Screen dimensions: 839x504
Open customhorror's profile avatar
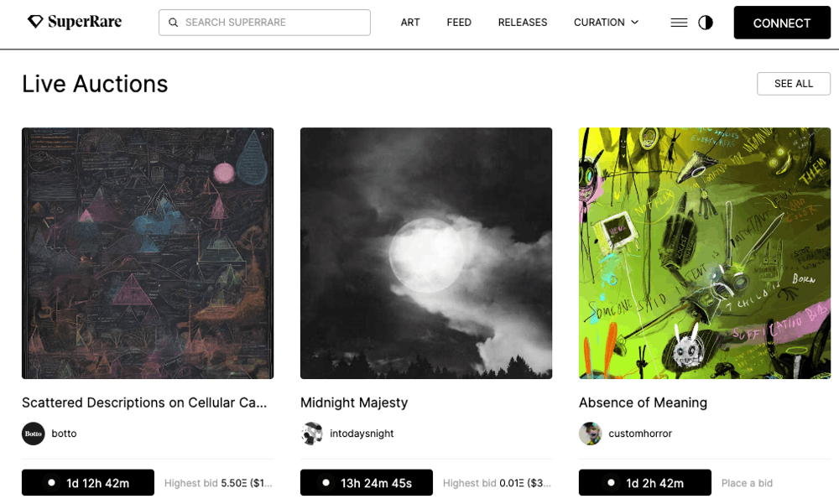click(x=590, y=434)
